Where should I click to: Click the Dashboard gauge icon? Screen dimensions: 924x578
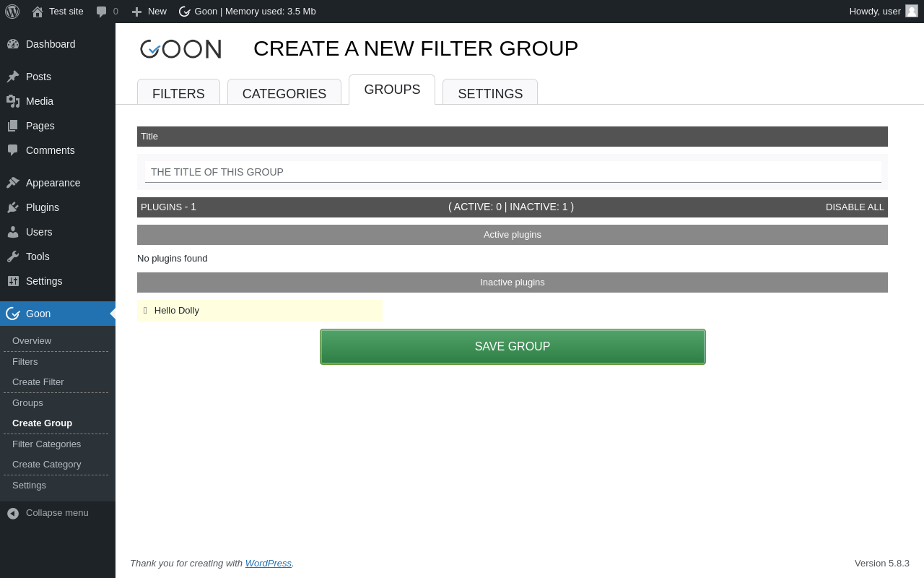tap(13, 44)
